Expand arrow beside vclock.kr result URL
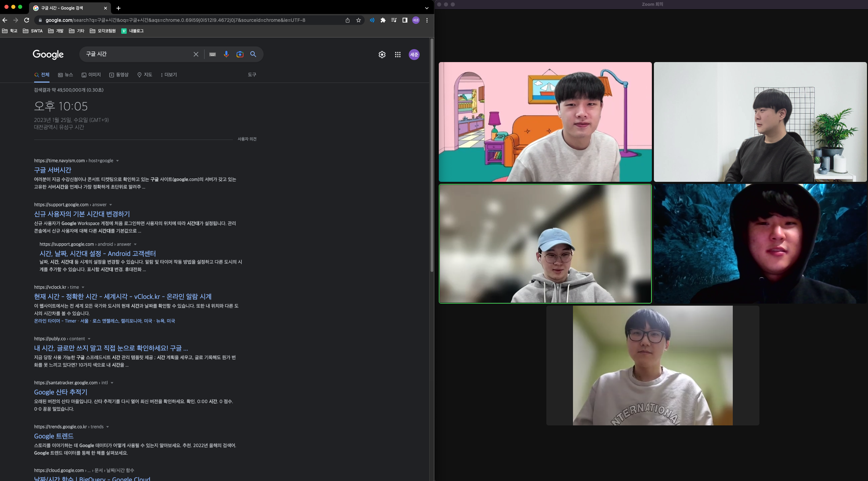 [x=83, y=287]
